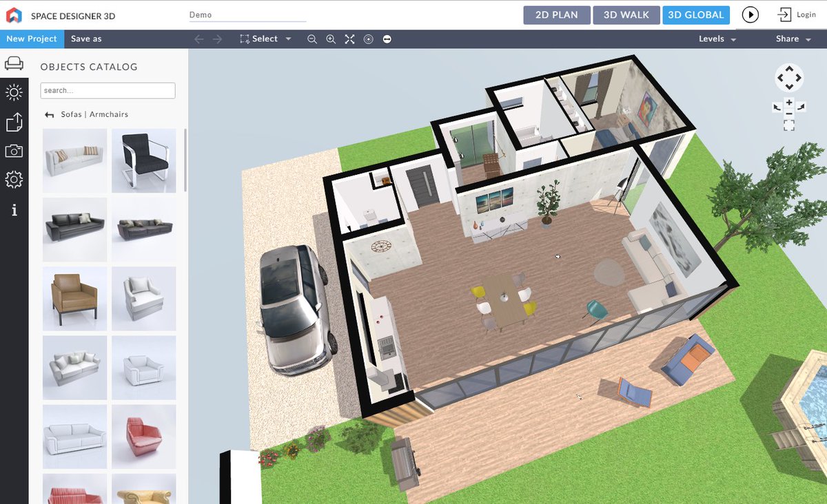
Task: Click the Sofas | Armchairs breadcrumb
Action: (94, 115)
